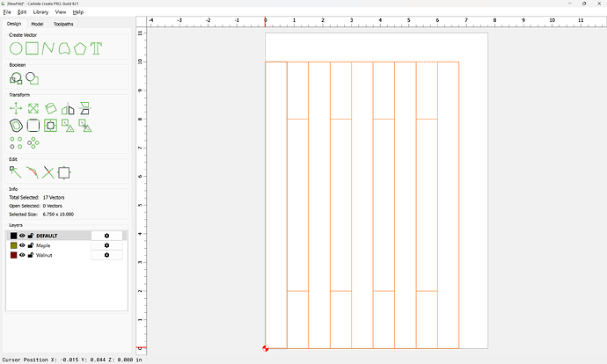Switch to the Model tab
Image resolution: width=607 pixels, height=364 pixels.
pos(38,24)
